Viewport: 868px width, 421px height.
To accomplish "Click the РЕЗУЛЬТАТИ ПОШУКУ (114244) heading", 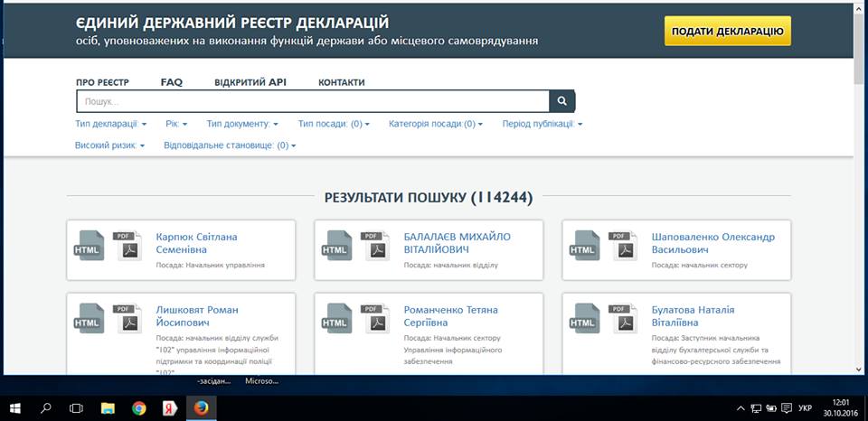I will (429, 198).
